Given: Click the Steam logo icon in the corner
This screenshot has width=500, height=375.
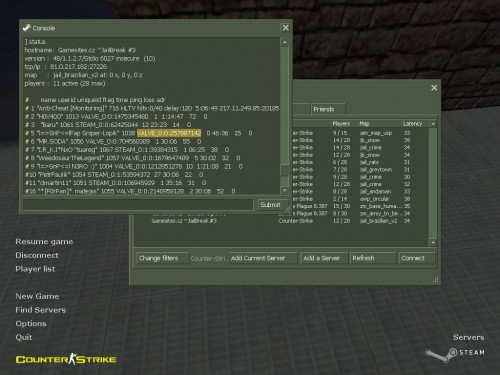Looking at the screenshot, I should click(441, 355).
